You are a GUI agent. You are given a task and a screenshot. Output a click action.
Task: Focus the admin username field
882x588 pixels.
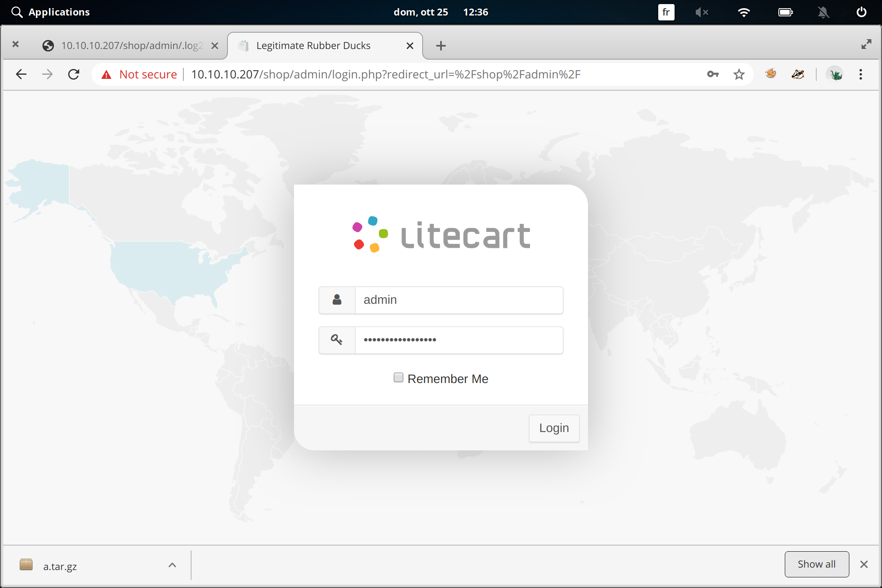coord(458,300)
